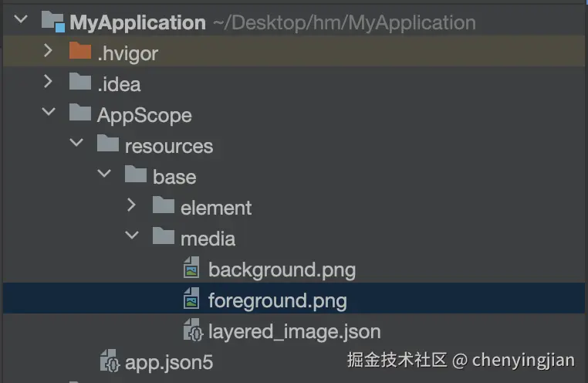The height and width of the screenshot is (383, 588).
Task: Click the background.png image file icon
Action: point(191,269)
